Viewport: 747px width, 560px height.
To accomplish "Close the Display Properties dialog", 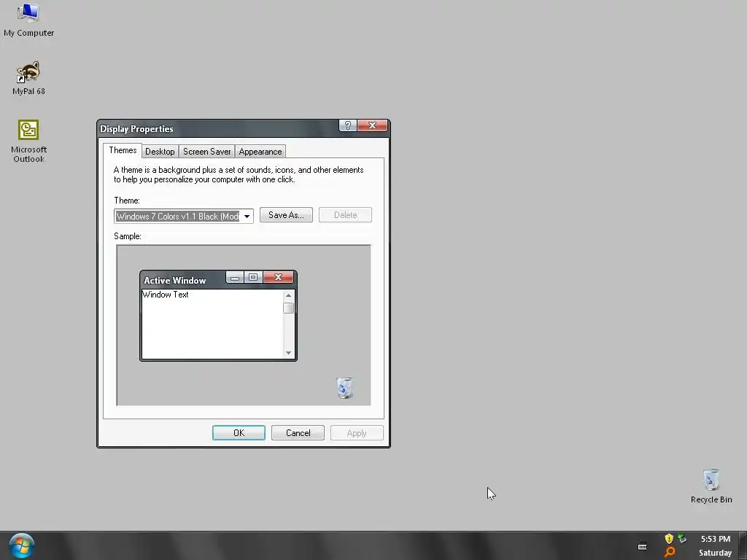I will pyautogui.click(x=372, y=125).
